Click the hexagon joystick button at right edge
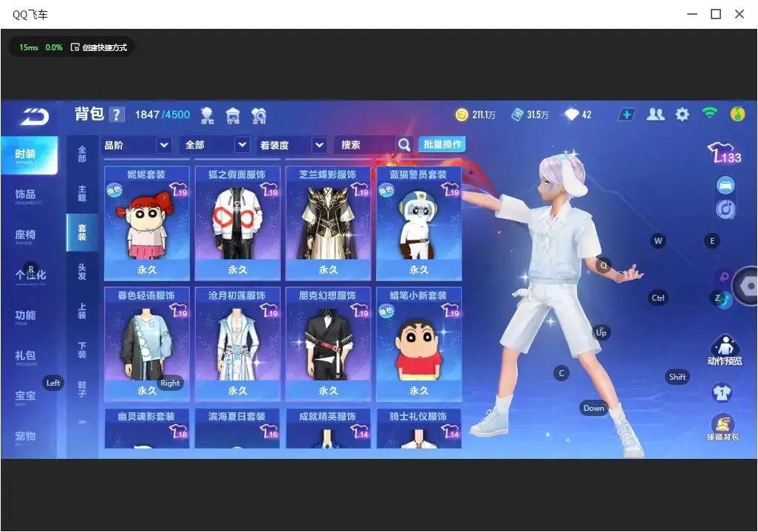 (x=746, y=286)
